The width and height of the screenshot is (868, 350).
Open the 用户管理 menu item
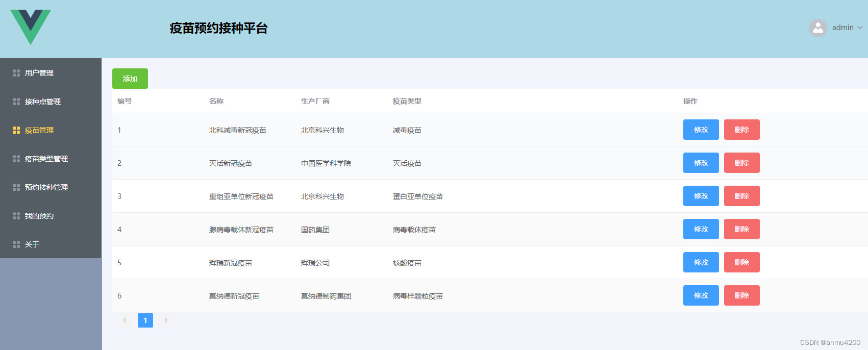click(x=51, y=73)
